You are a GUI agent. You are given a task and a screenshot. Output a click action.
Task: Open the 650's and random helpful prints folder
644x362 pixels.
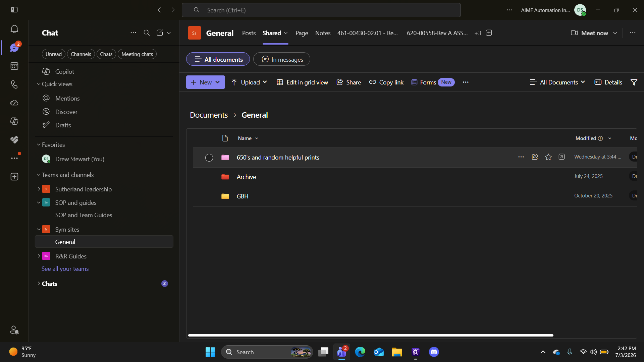click(278, 158)
